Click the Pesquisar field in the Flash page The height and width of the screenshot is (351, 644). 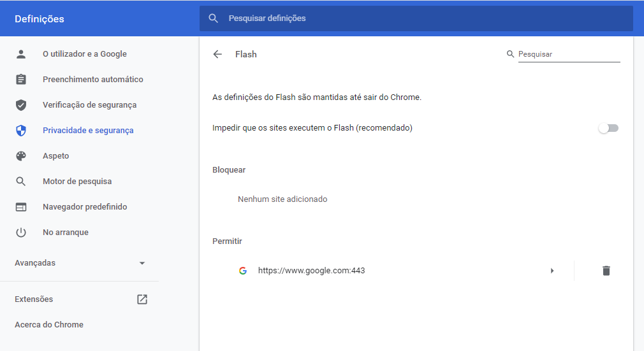pyautogui.click(x=569, y=54)
